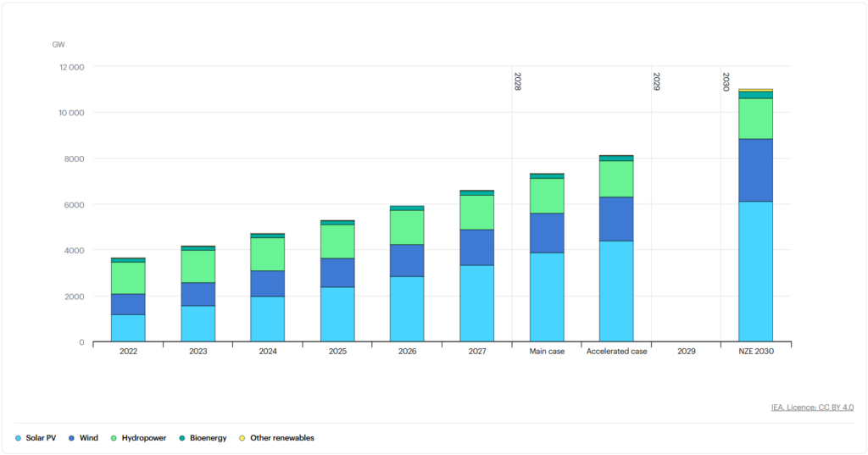Click the Other renewables yellow dot
Screen dimensions: 868x455
coord(242,438)
